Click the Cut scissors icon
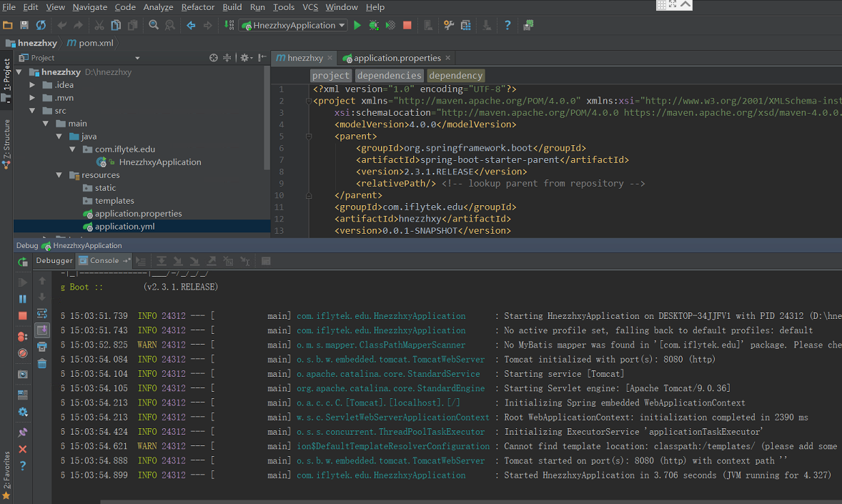Image resolution: width=842 pixels, height=504 pixels. click(x=99, y=25)
